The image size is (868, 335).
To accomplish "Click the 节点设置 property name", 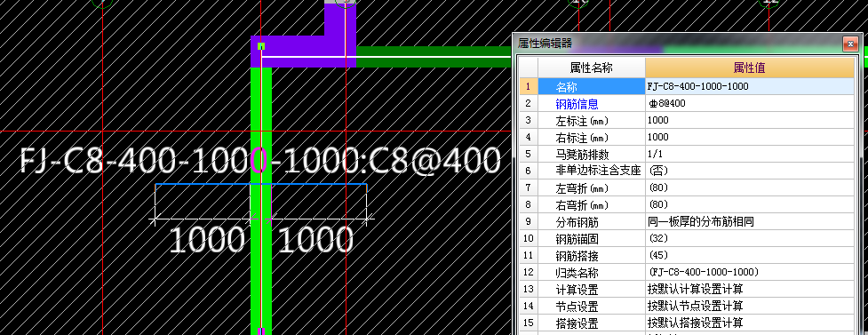I will 577,307.
